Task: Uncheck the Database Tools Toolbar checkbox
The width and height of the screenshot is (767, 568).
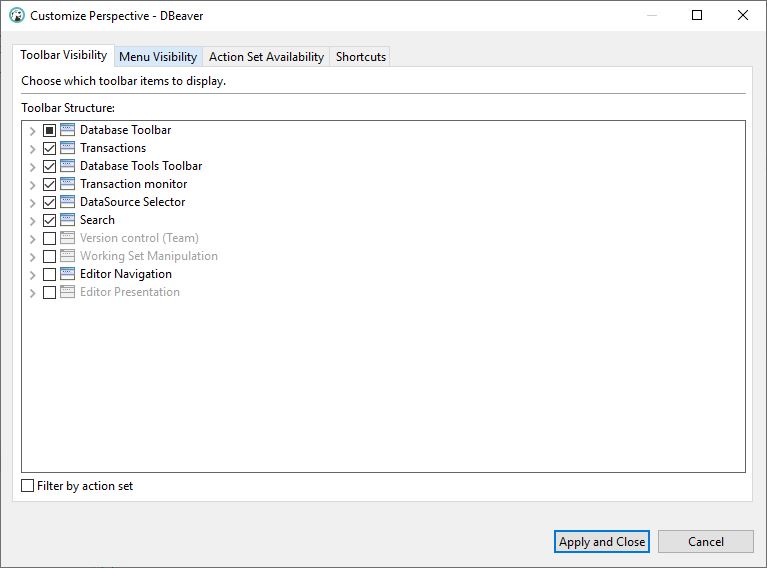Action: 49,166
